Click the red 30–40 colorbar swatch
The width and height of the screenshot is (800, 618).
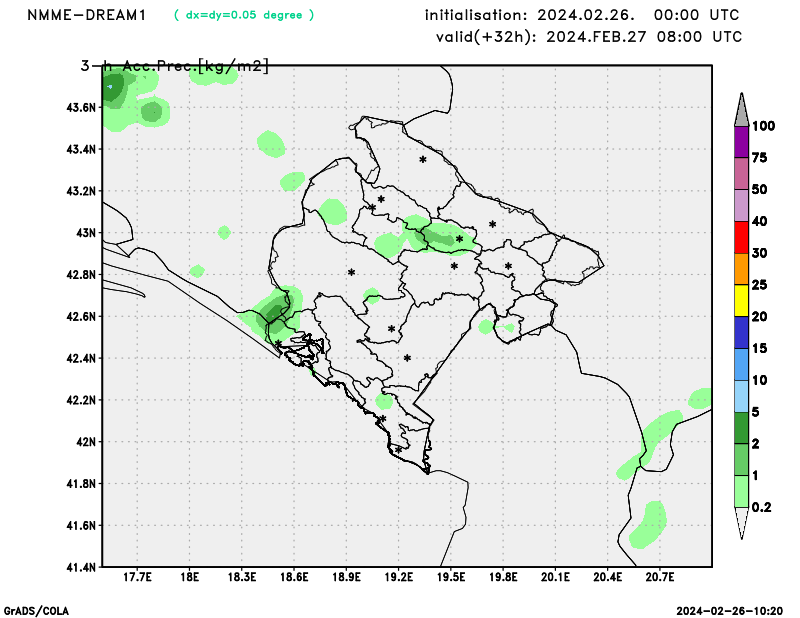click(741, 237)
